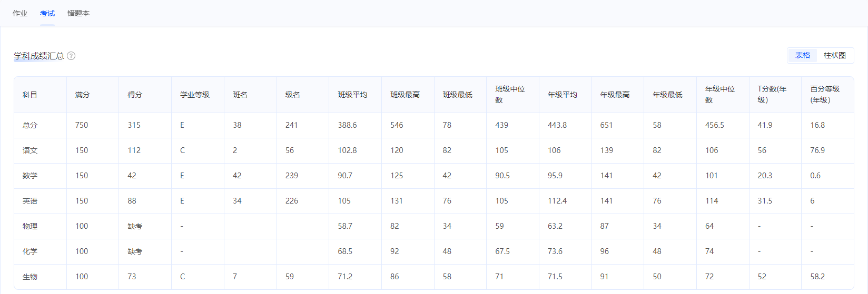868x294 pixels.
Task: Click 缺考 in the 化学 row
Action: [x=135, y=251]
